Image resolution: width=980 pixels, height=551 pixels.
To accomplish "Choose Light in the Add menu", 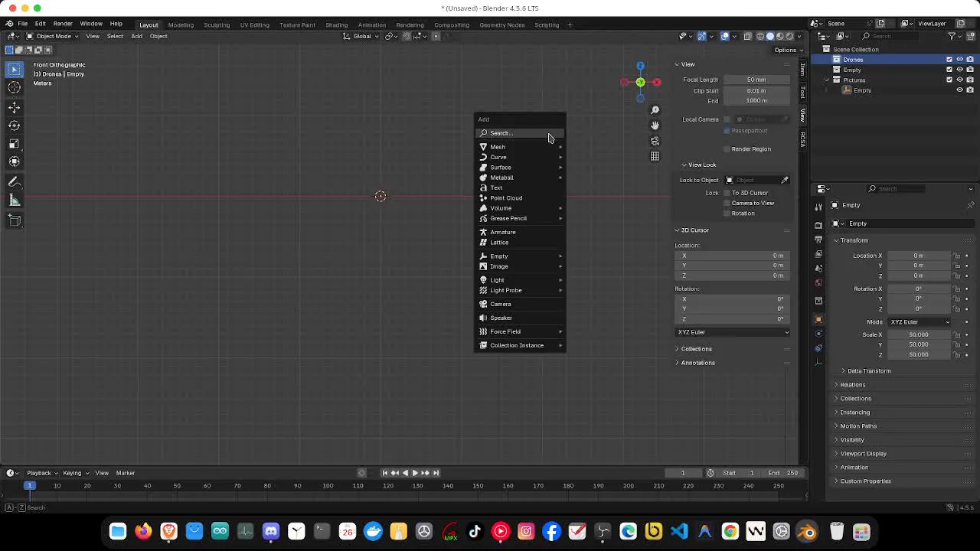I will click(521, 280).
